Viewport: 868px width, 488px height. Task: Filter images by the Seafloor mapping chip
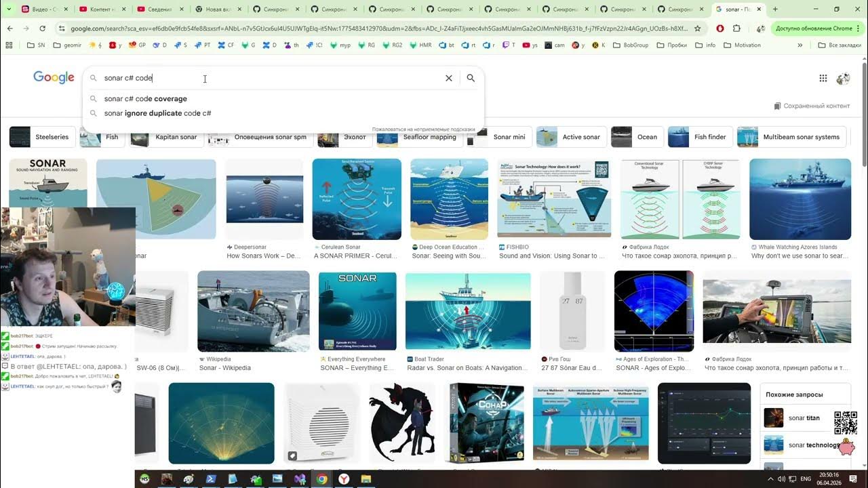click(419, 137)
